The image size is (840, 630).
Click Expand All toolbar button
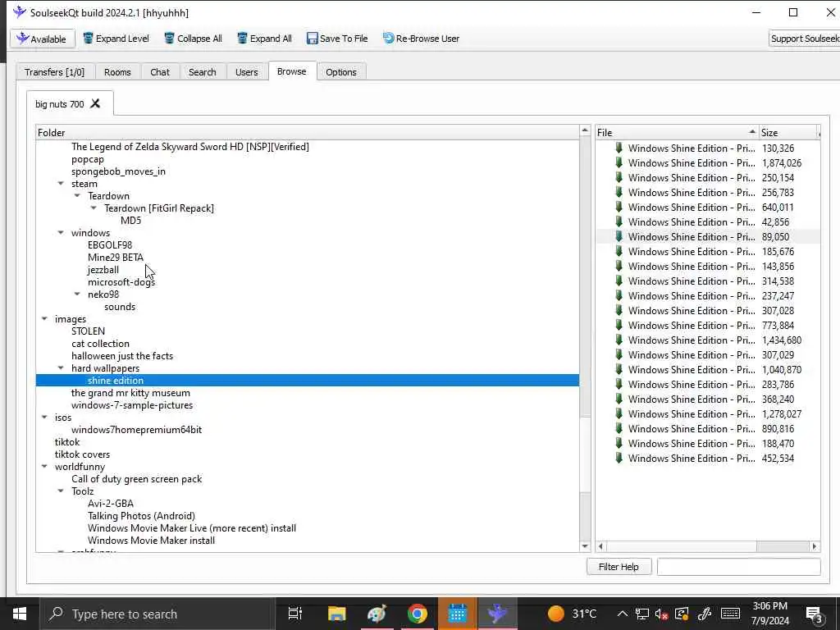[x=265, y=39]
